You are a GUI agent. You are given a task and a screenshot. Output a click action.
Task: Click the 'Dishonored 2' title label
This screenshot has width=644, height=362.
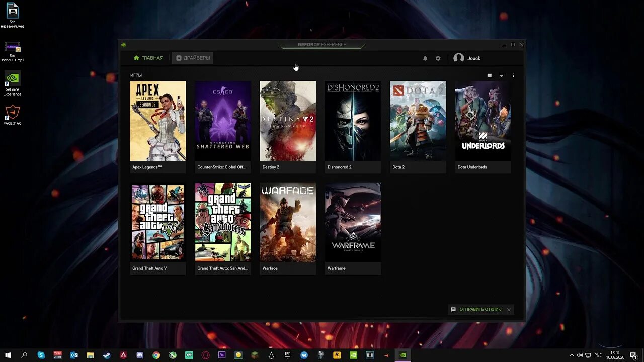coord(340,167)
